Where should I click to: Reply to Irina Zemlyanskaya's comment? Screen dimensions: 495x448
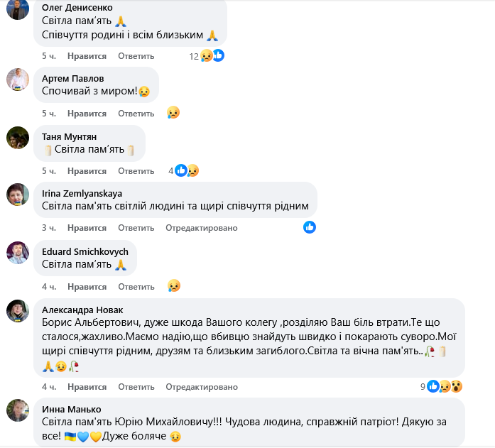[136, 228]
